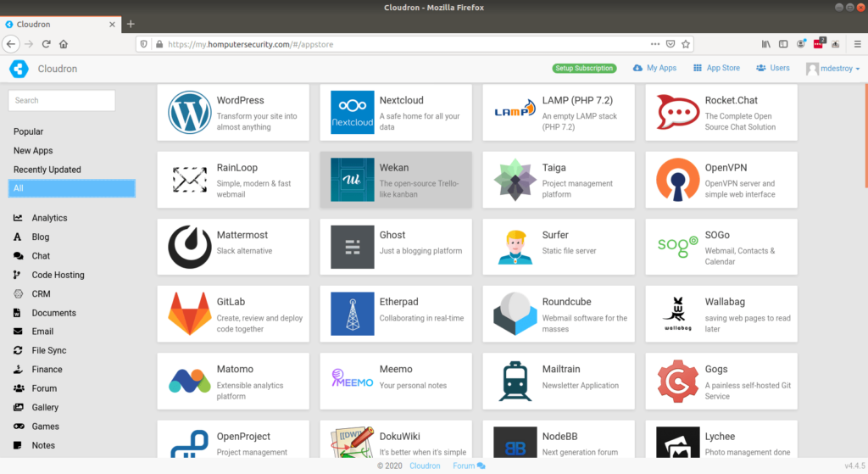Open the Firefox Library icon

point(766,44)
